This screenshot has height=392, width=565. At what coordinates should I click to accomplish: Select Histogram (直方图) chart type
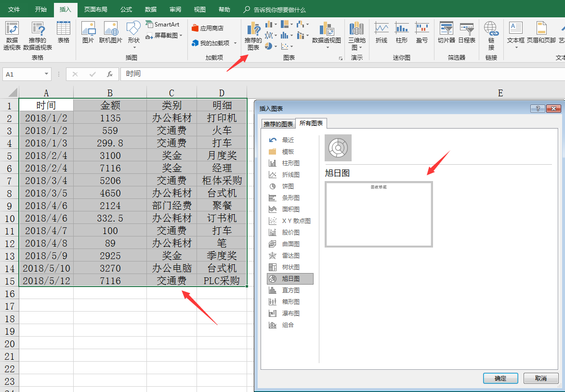click(290, 290)
